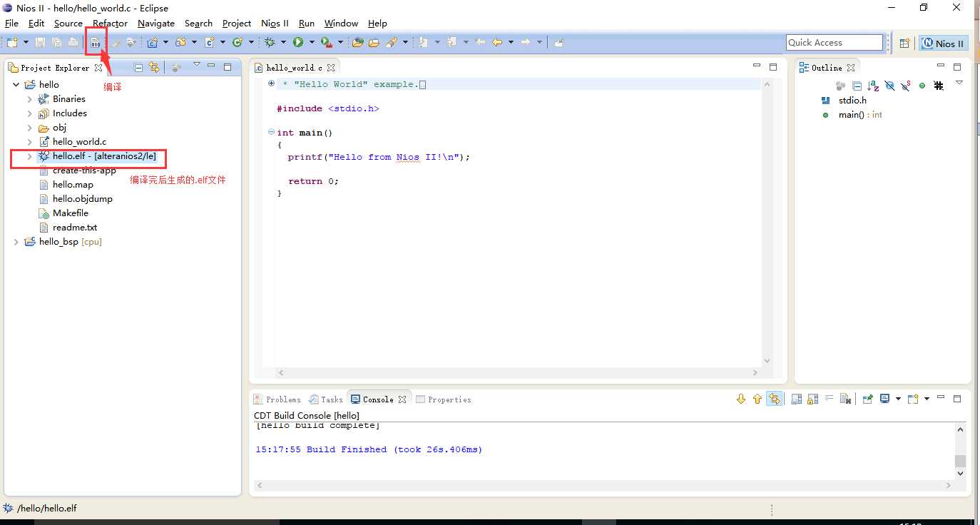Image resolution: width=980 pixels, height=525 pixels.
Task: Click Clear Console icon
Action: pyautogui.click(x=845, y=399)
